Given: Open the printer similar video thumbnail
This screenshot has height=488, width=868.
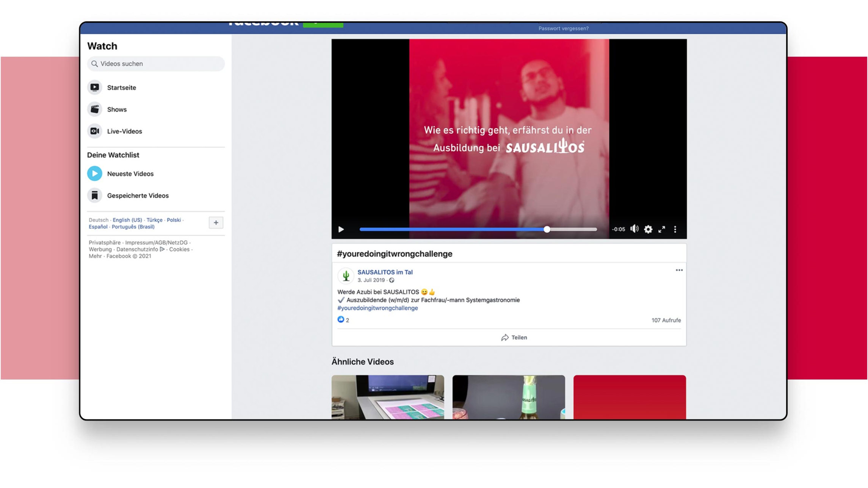Looking at the screenshot, I should tap(387, 397).
